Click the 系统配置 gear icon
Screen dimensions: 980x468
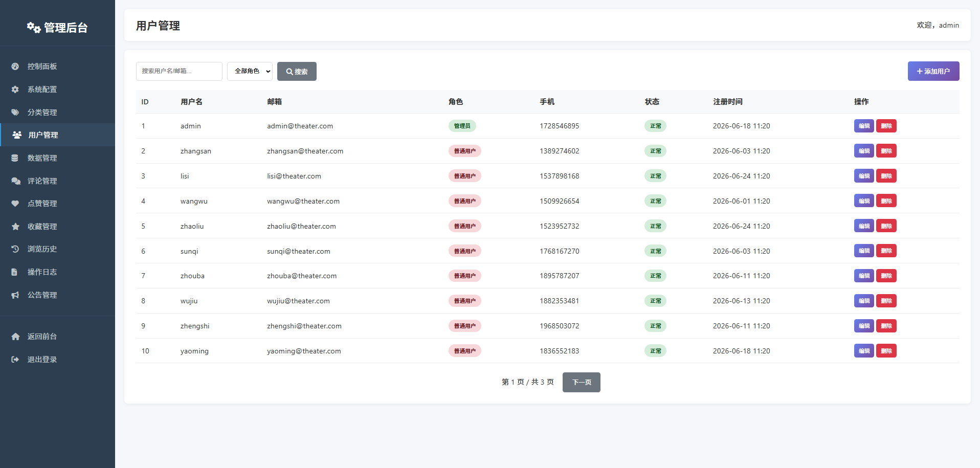point(15,90)
